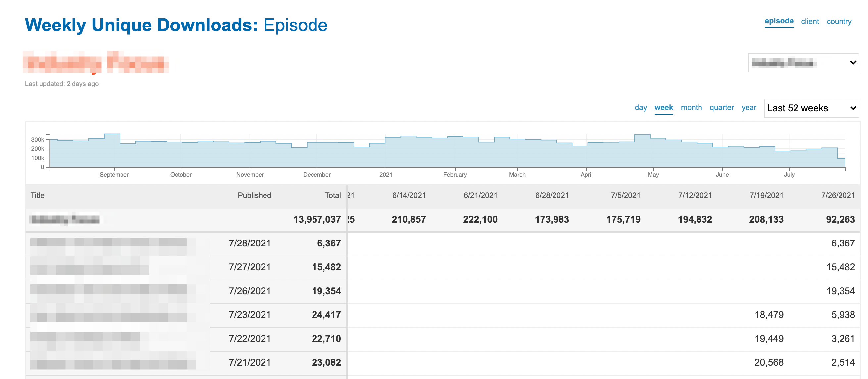This screenshot has width=868, height=379.
Task: Click the Total column header
Action: (333, 195)
